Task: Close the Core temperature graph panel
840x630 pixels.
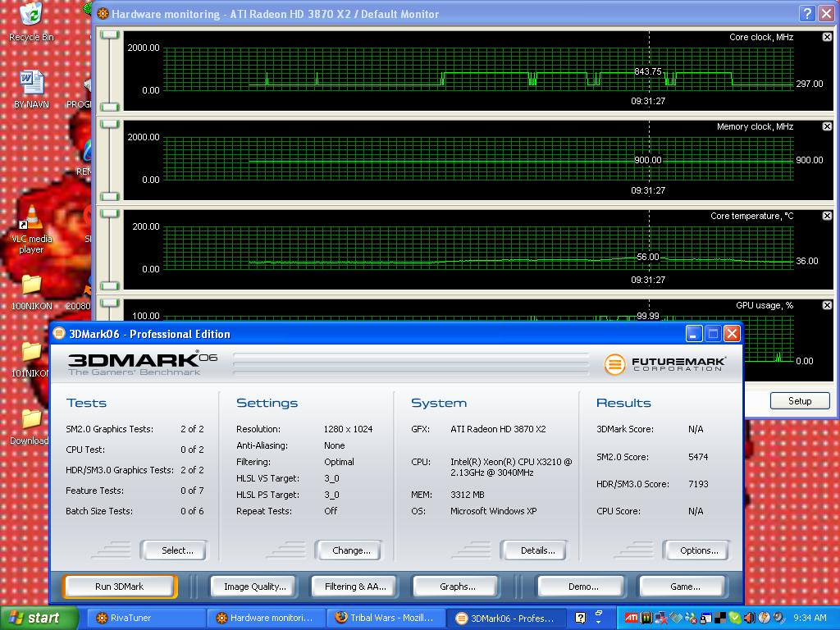Action: click(x=827, y=216)
